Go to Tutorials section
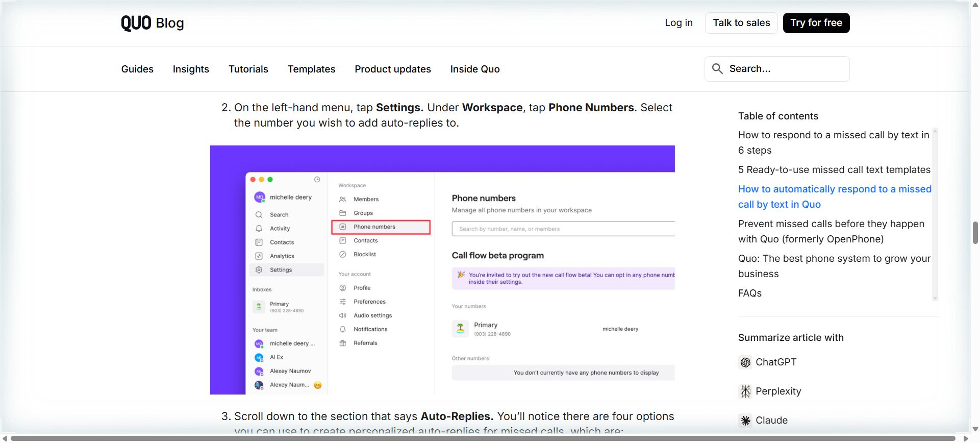Viewport: 980px width, 443px height. (x=248, y=69)
